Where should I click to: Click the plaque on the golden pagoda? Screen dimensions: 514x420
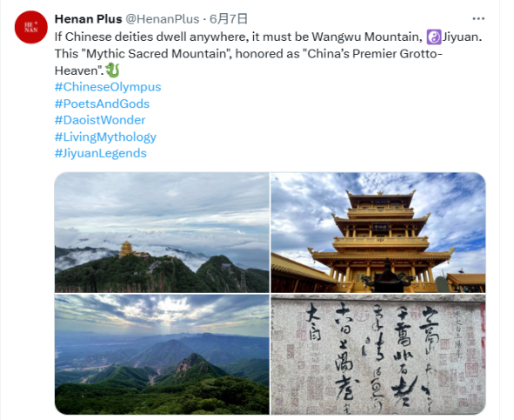click(380, 227)
